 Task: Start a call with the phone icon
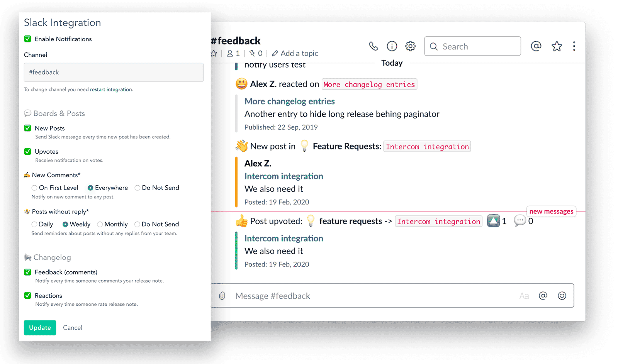tap(373, 46)
